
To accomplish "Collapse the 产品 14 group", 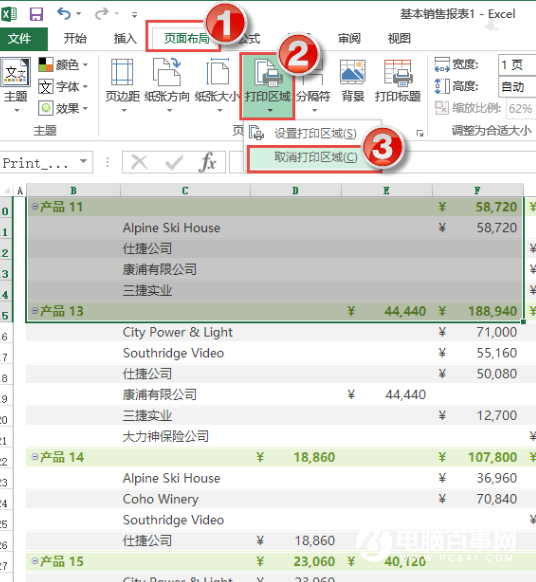I will coord(35,457).
